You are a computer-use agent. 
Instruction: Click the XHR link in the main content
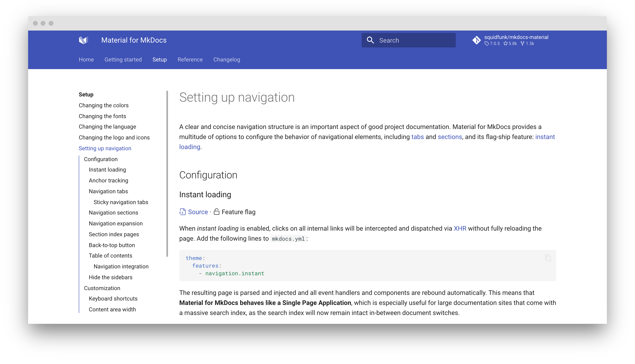point(461,228)
